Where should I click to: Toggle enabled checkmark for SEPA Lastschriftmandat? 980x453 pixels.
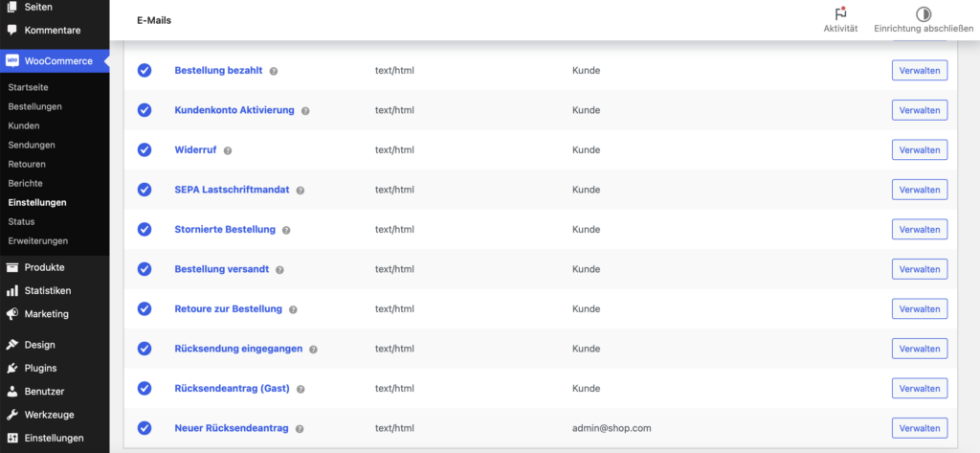point(145,190)
